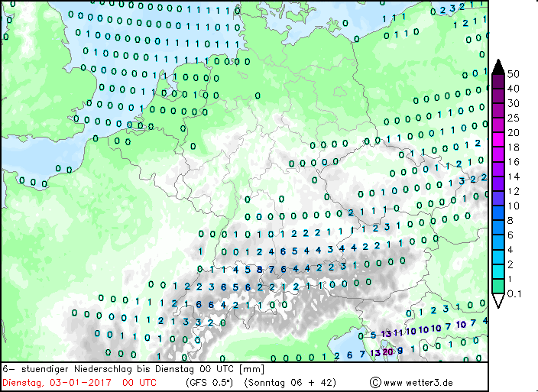This screenshot has height=392, width=538.
Task: Click the legend label '14'
Action: coord(514,177)
